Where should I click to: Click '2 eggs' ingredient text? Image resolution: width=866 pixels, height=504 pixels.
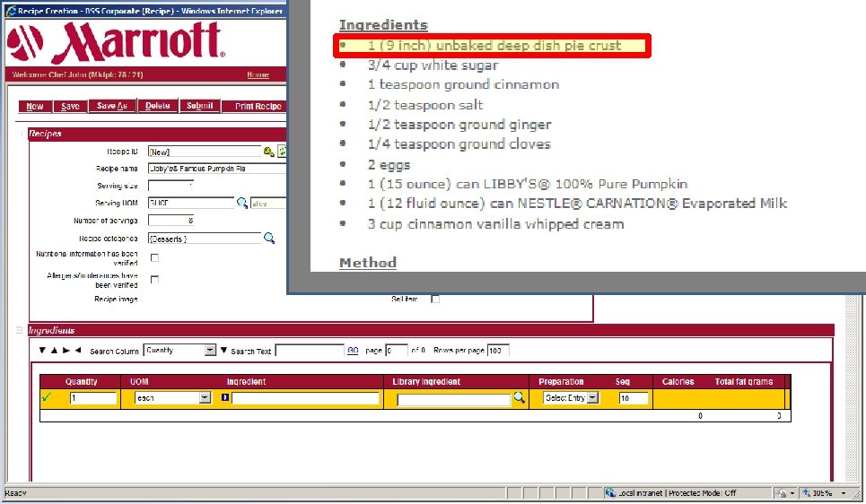[x=389, y=164]
